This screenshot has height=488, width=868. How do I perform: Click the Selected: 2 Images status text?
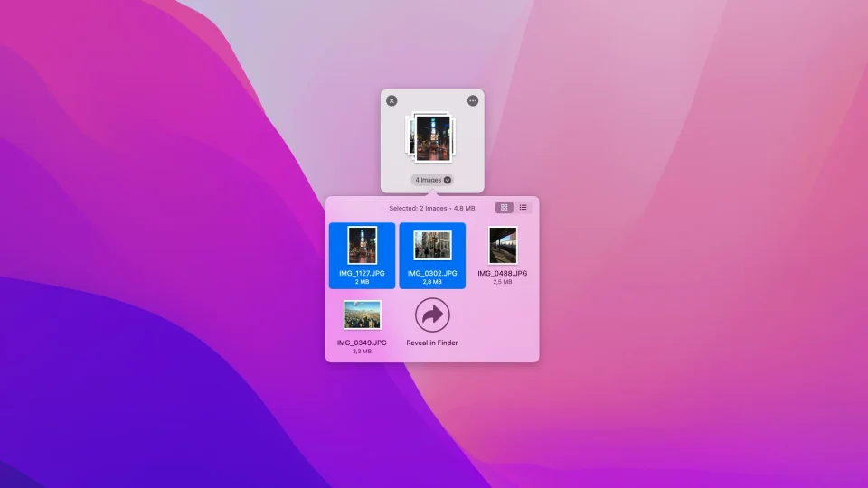point(432,209)
